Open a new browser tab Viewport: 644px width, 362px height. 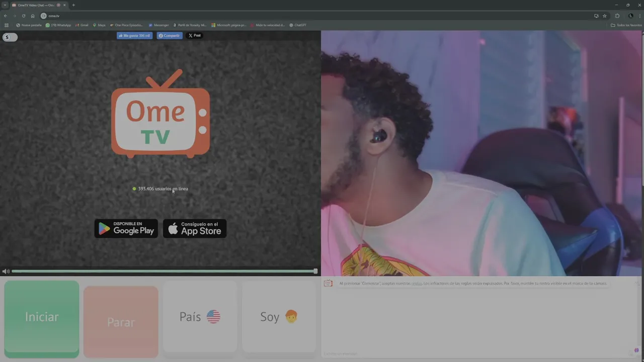tap(73, 5)
